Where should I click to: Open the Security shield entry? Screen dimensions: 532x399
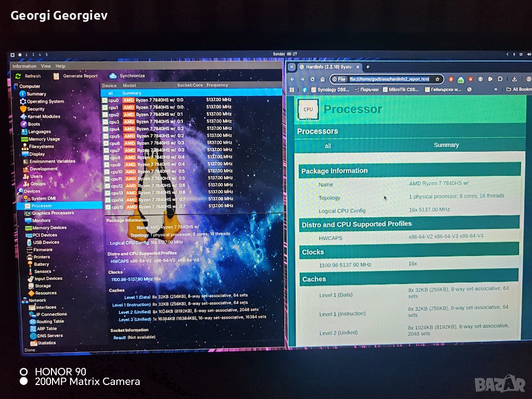click(x=35, y=109)
